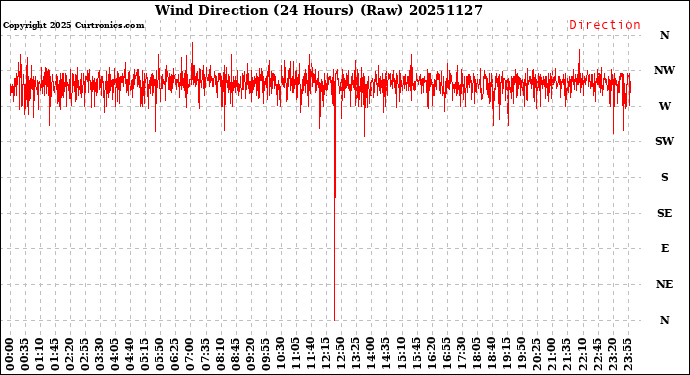Click the 'Copyright 2025 Curtronics.com' text

coord(73,26)
